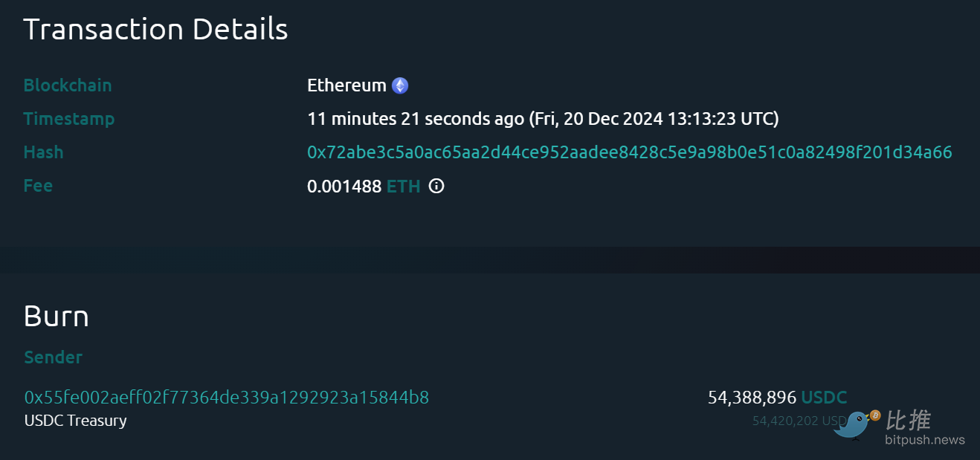This screenshot has width=980, height=460.
Task: Click the Ethereum blockchain name
Action: [x=346, y=85]
